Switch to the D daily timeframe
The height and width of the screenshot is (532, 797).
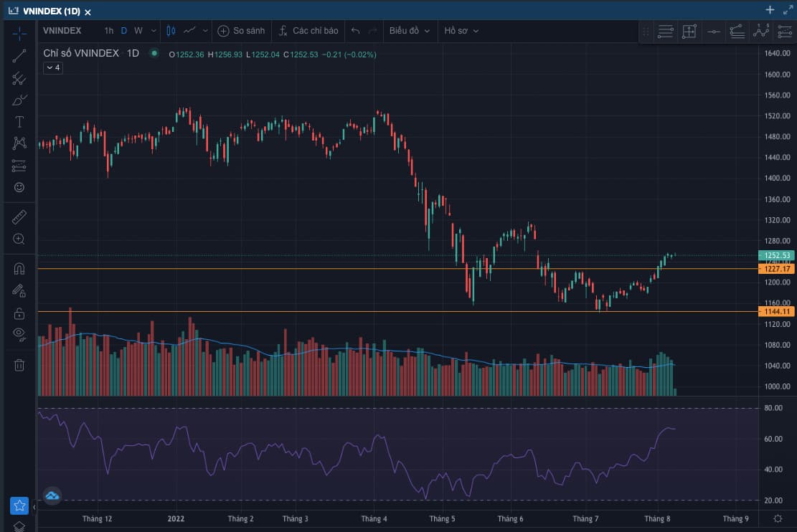(x=124, y=31)
